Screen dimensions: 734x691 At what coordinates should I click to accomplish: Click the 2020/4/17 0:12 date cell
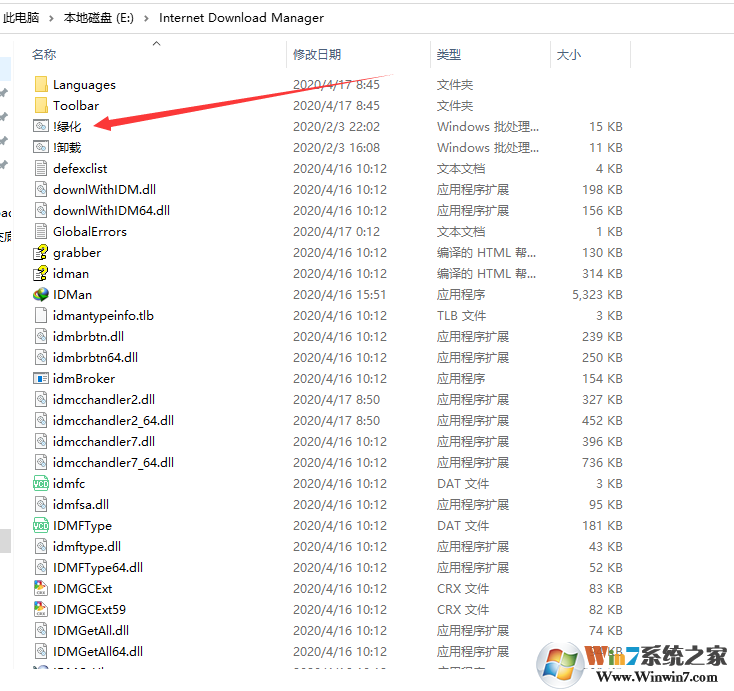pyautogui.click(x=336, y=232)
